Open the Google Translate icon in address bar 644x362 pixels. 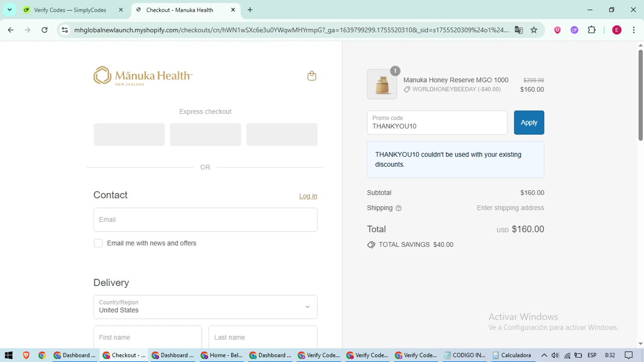click(519, 30)
